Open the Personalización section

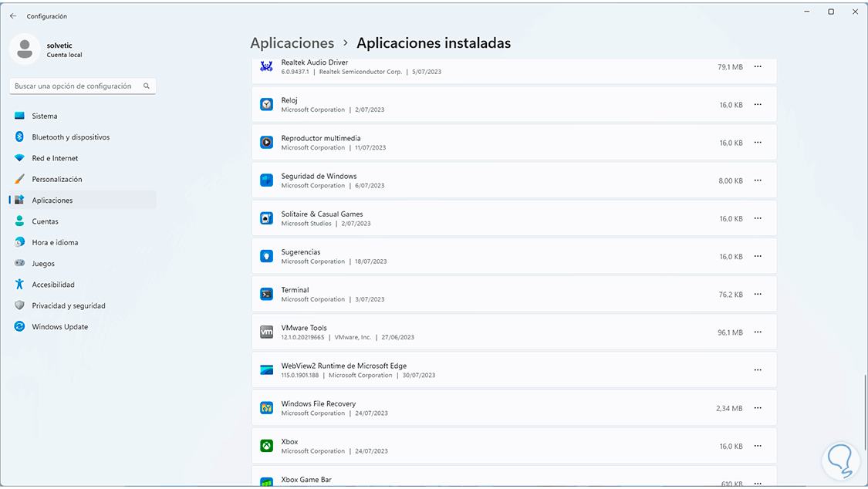pyautogui.click(x=83, y=179)
